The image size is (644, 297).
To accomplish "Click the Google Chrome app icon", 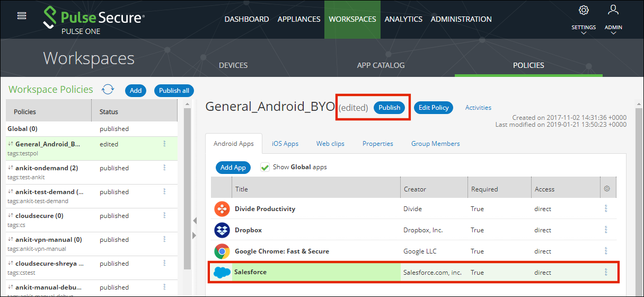I will (222, 251).
